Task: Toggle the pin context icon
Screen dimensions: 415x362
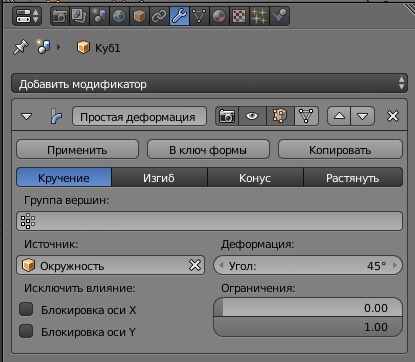Action: click(x=21, y=47)
